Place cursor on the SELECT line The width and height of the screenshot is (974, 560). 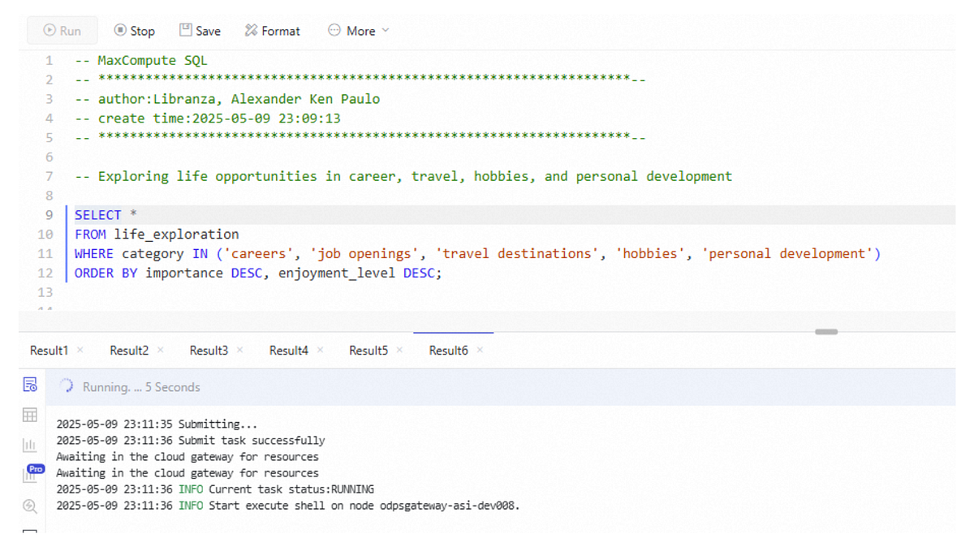(511, 215)
